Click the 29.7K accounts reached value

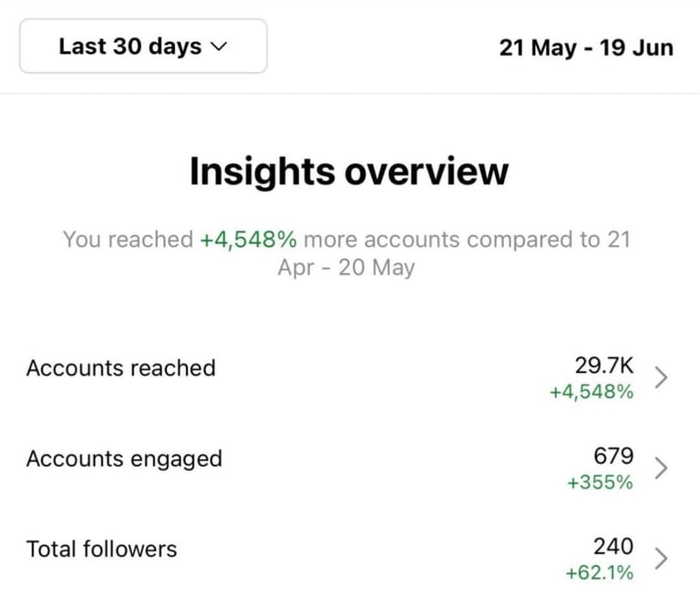click(x=603, y=365)
